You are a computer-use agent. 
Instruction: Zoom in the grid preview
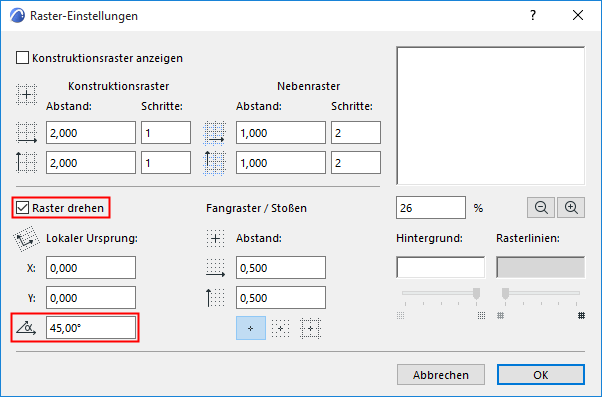coord(571,208)
